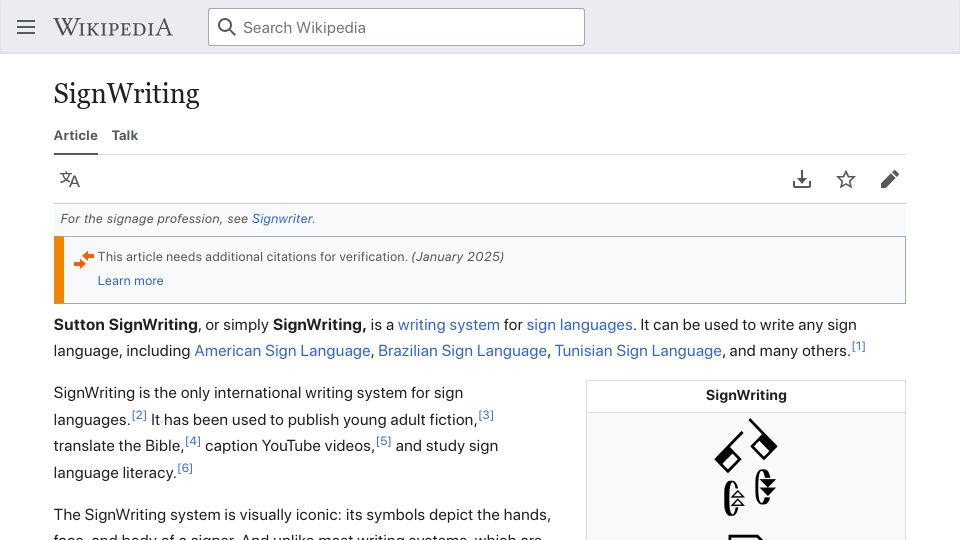Add page to watchlist via star
This screenshot has width=960, height=540.
846,179
